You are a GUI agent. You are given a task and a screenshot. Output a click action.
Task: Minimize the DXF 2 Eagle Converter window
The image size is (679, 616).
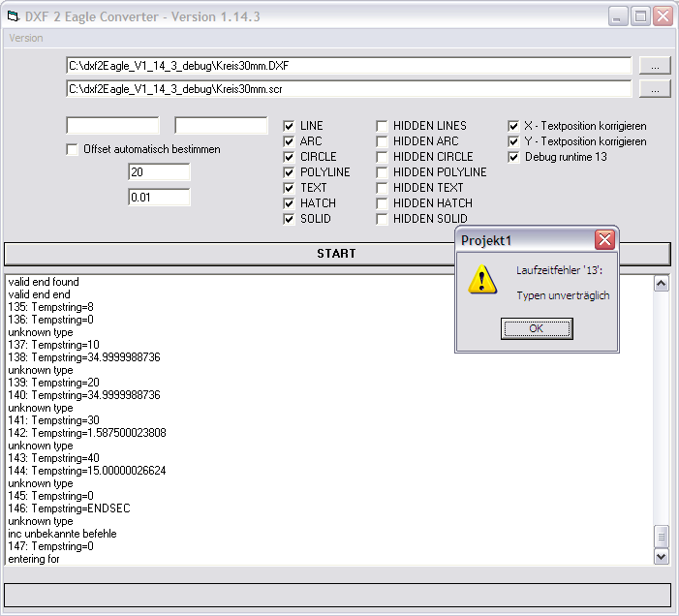pos(618,16)
